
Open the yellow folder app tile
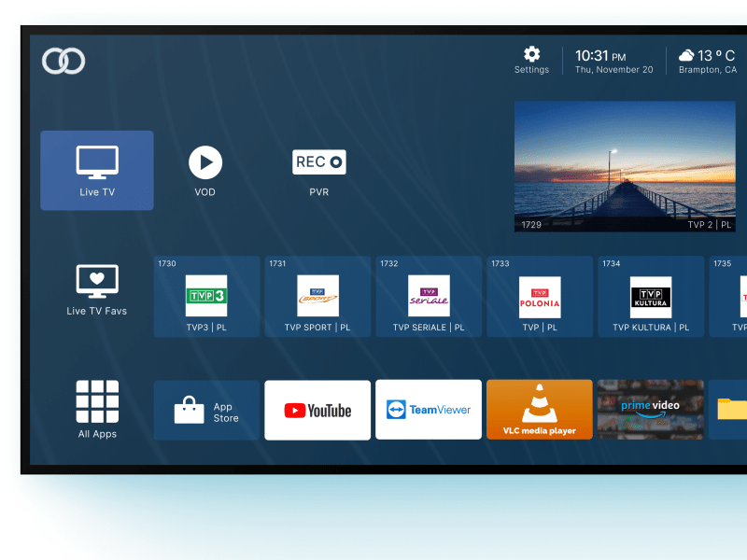730,410
